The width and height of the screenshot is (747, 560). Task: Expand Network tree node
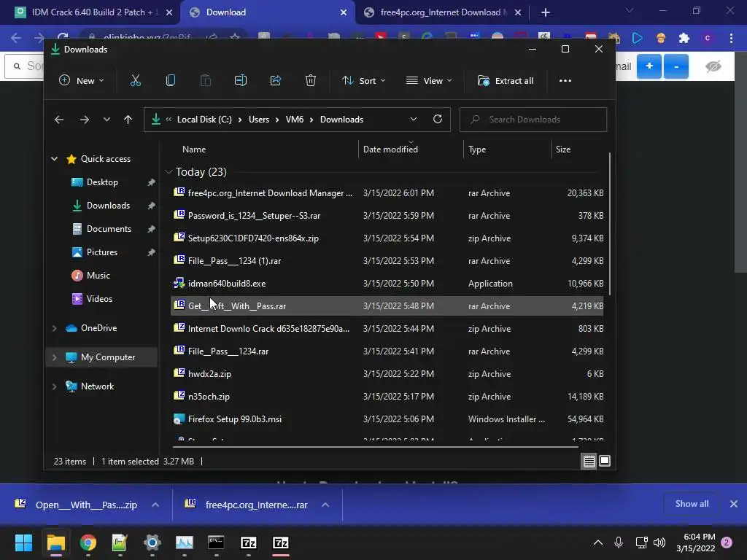[x=54, y=386]
